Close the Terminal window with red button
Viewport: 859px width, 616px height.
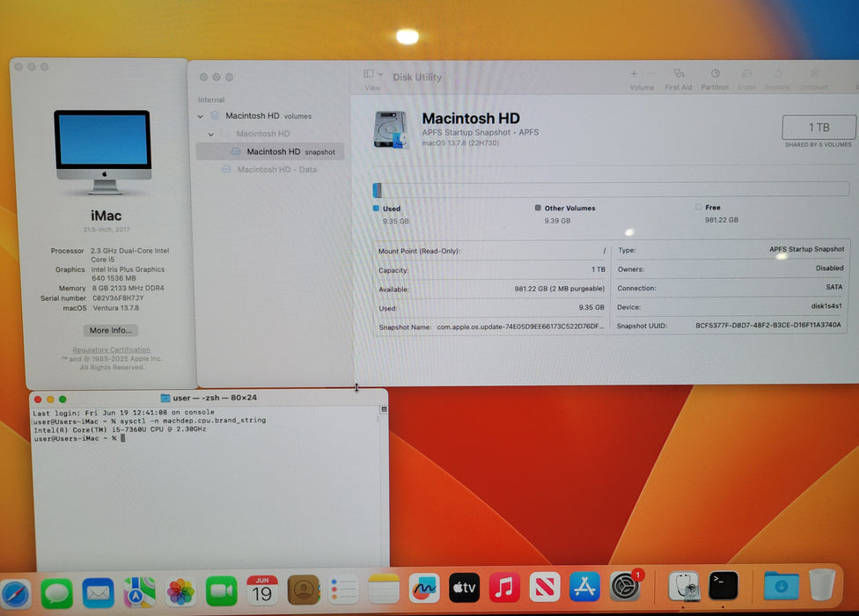coord(38,400)
